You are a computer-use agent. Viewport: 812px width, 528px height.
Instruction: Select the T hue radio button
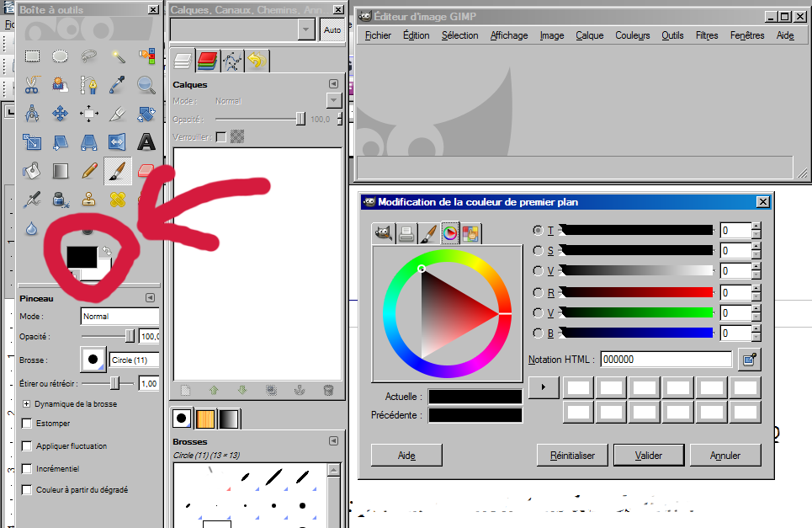point(538,230)
